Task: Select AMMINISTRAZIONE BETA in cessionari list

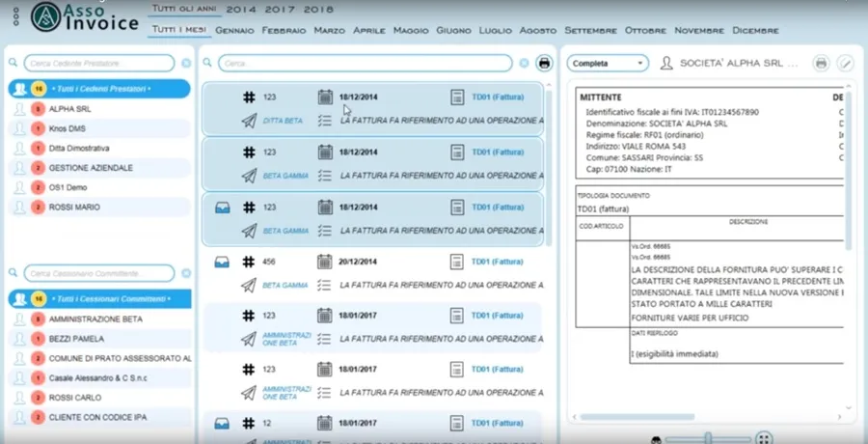Action: pos(99,319)
